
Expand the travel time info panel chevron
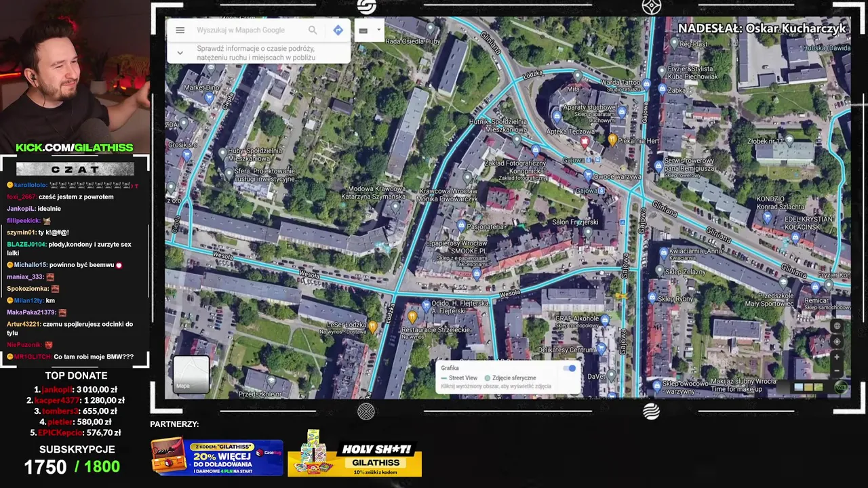click(180, 52)
